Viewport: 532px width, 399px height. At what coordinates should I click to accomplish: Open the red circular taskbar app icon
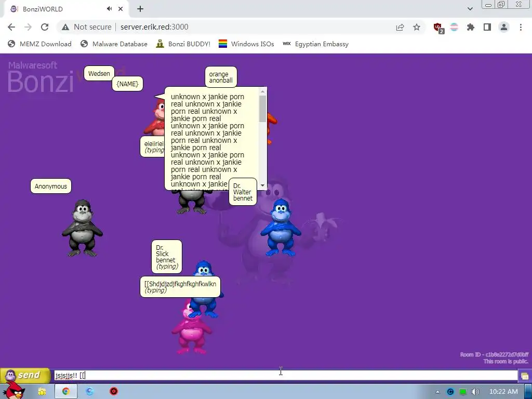[114, 392]
